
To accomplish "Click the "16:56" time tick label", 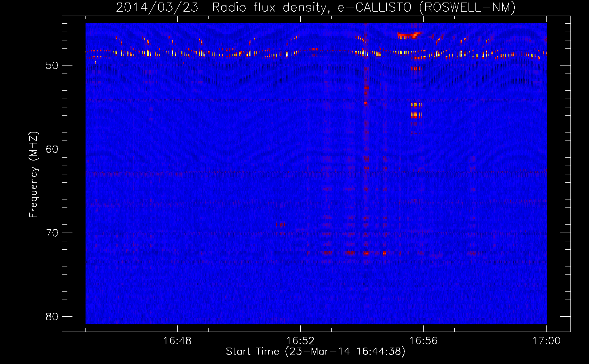I will [x=423, y=341].
